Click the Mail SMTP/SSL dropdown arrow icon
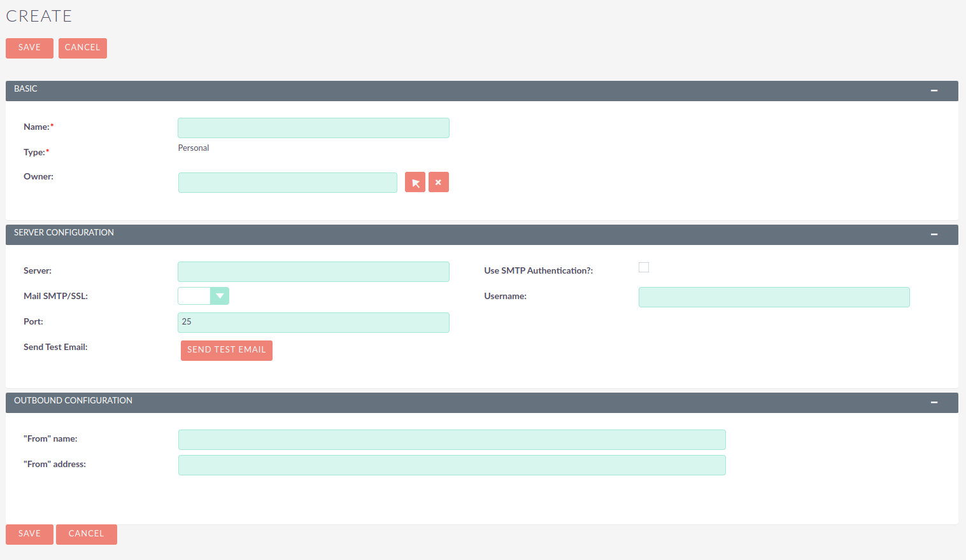 [220, 295]
